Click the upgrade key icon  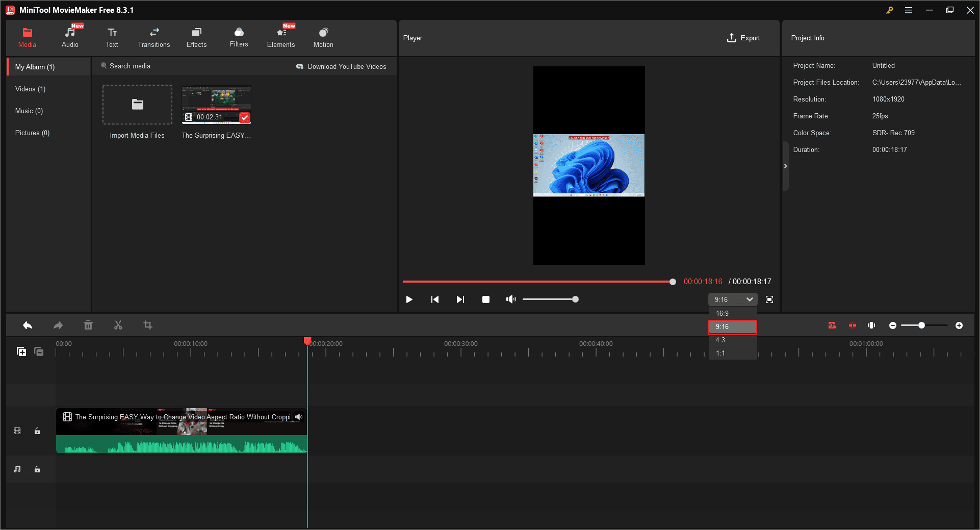pyautogui.click(x=889, y=10)
